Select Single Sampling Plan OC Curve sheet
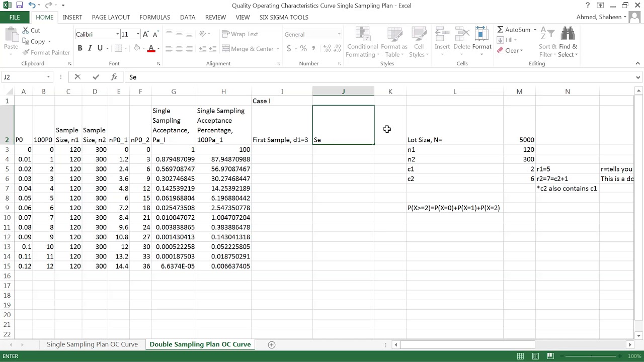 92,344
